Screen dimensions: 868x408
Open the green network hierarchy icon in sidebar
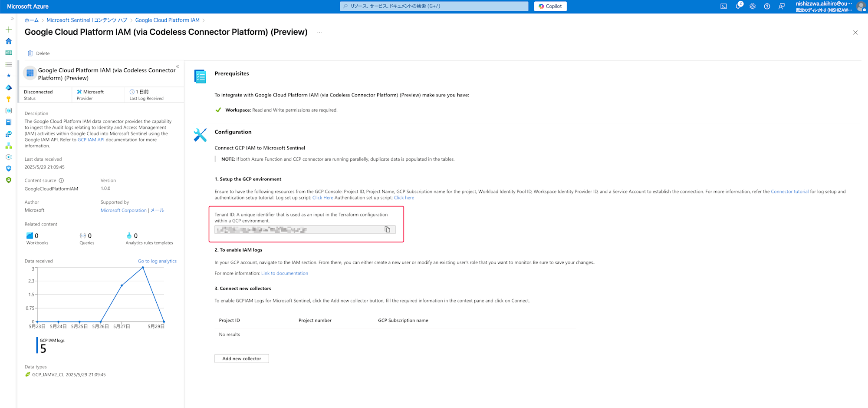click(8, 146)
